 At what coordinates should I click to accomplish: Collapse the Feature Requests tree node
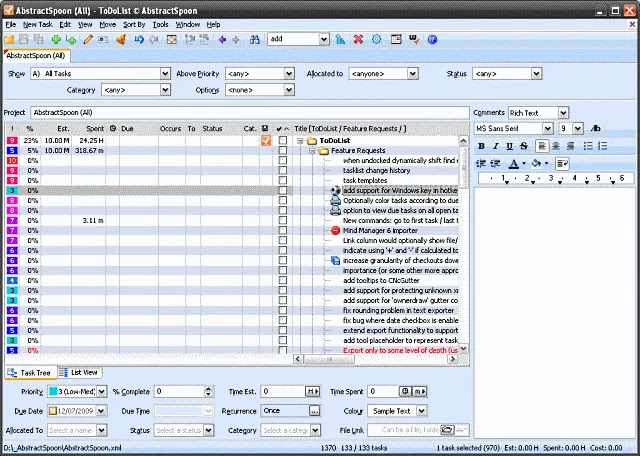[x=312, y=151]
